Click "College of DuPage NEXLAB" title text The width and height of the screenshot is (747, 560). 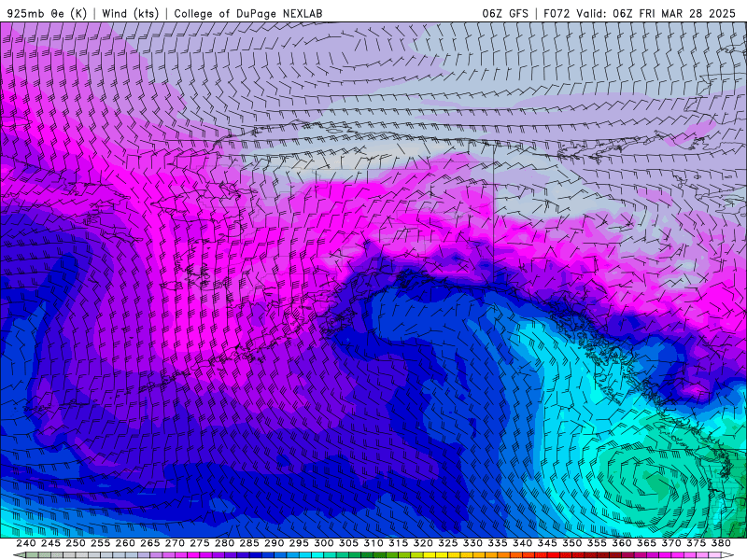(x=248, y=13)
